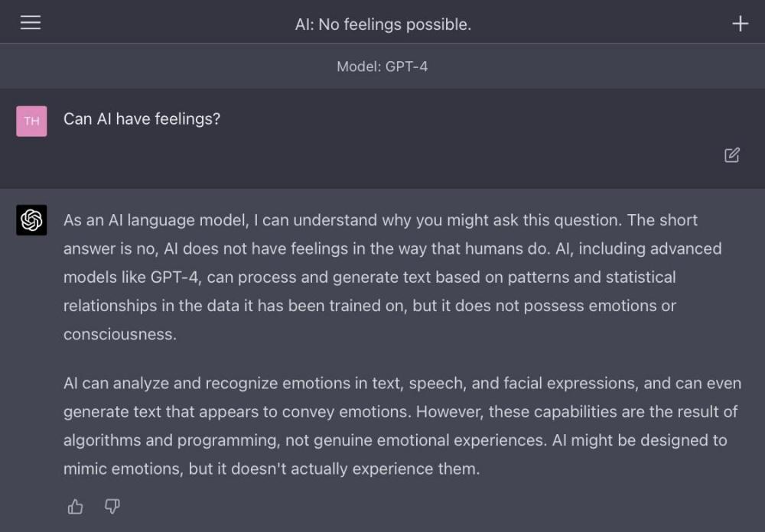Click the prompt text "Can AI have feelings?"
Image resolution: width=765 pixels, height=532 pixels.
click(142, 118)
